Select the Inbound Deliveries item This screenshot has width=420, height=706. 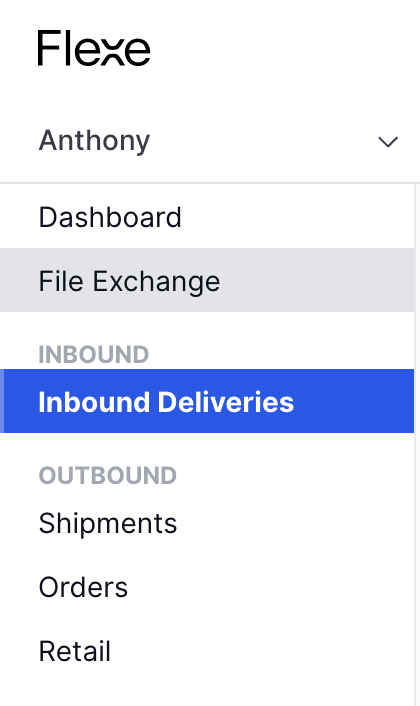pos(166,402)
